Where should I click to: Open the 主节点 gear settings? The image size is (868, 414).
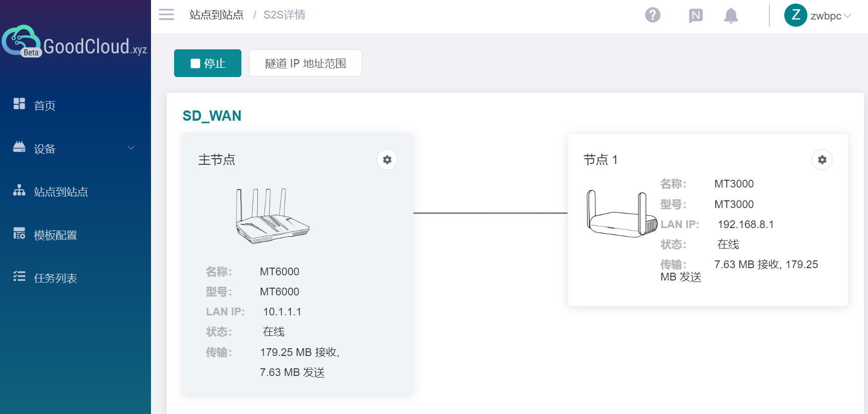pos(387,160)
